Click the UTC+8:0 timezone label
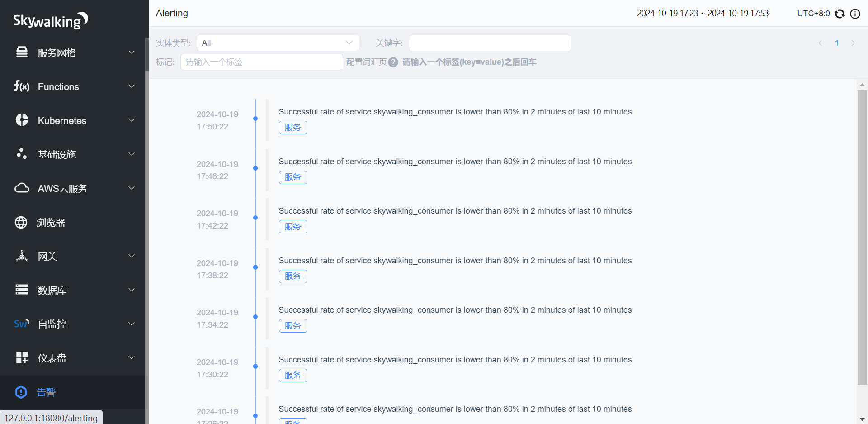The height and width of the screenshot is (424, 868). pyautogui.click(x=813, y=14)
